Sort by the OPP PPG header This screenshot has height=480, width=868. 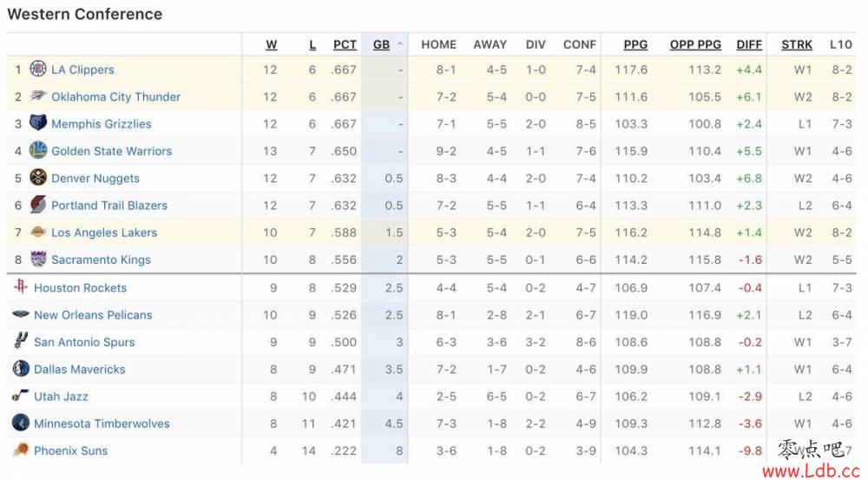(x=695, y=45)
